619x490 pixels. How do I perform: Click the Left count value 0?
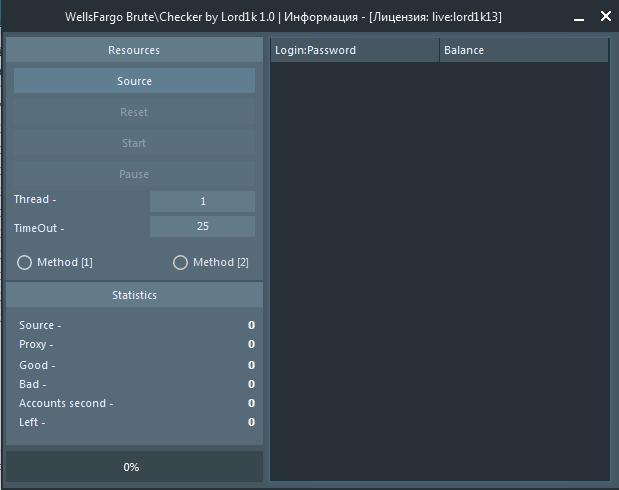coord(251,422)
